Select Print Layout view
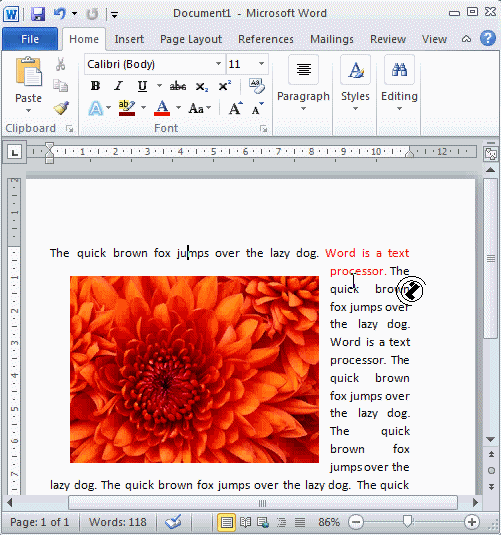 point(226,522)
